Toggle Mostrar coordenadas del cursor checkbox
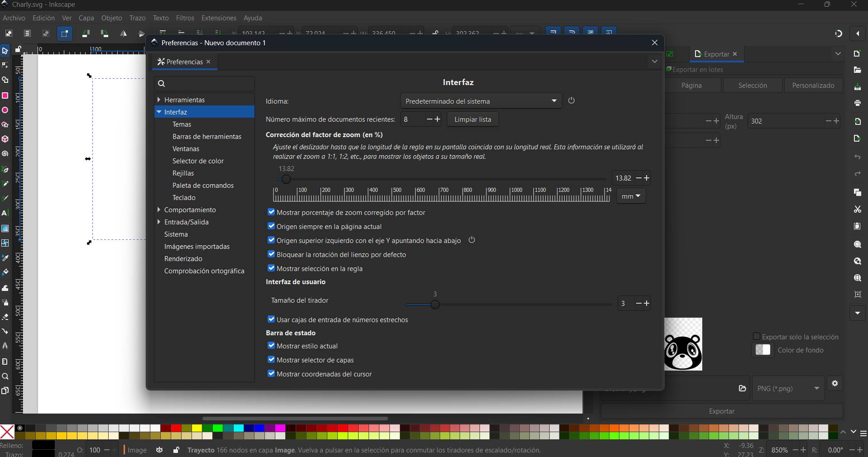868x457 pixels. 271,373
